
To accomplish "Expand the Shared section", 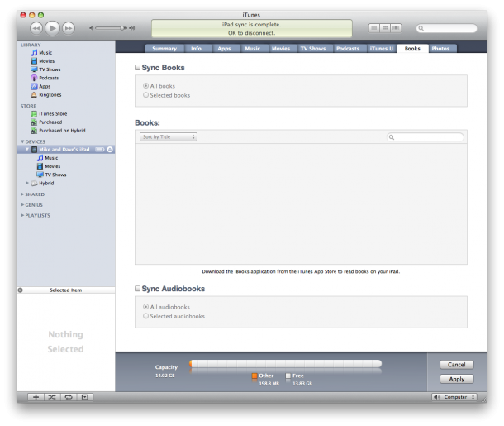I will [x=22, y=194].
